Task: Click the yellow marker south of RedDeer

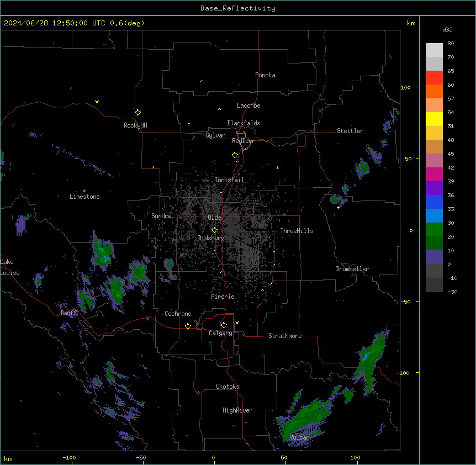Action: coord(235,155)
